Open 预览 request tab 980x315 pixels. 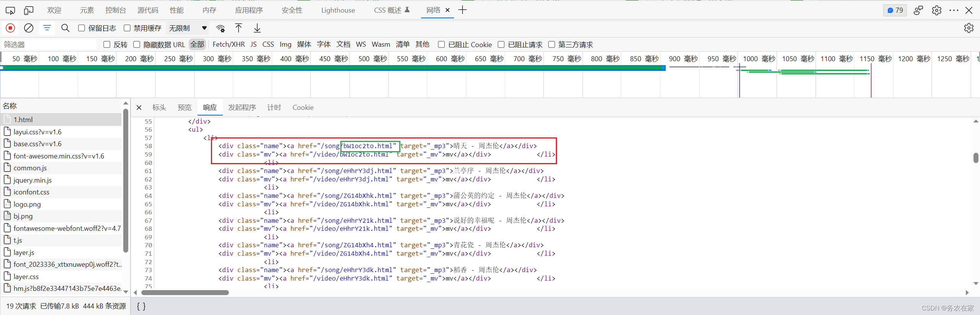click(185, 108)
